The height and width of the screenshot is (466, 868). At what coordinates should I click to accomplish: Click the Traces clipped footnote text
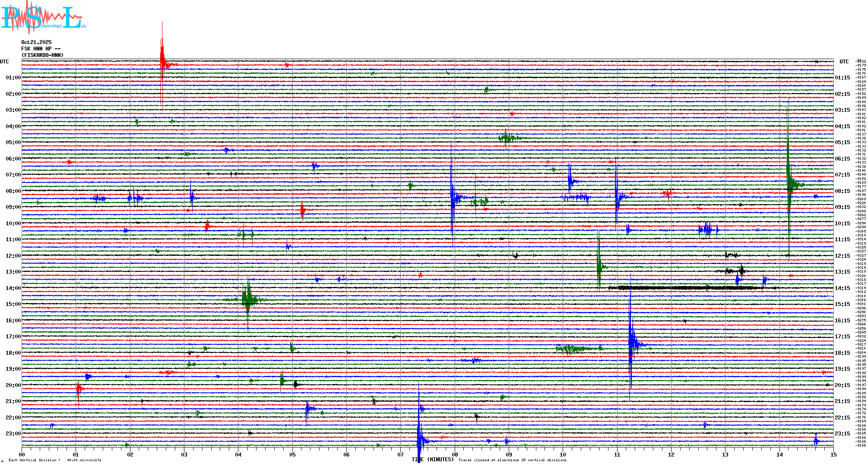point(512,460)
